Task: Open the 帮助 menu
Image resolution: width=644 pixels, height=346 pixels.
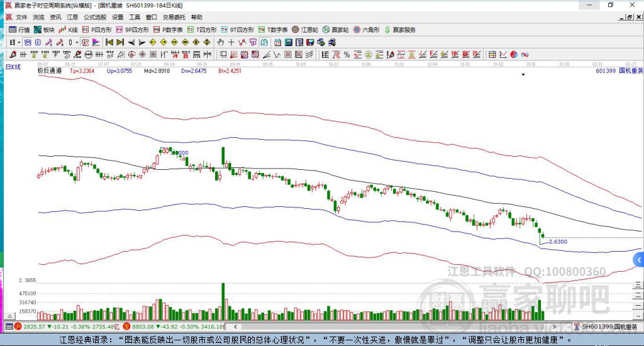Action: [196, 17]
